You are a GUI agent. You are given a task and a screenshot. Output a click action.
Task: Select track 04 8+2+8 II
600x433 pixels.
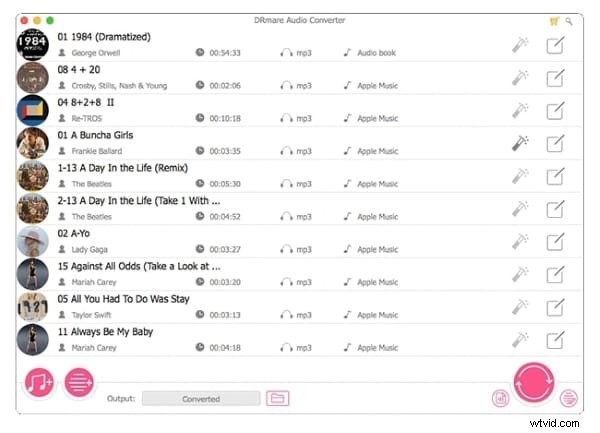tap(86, 102)
